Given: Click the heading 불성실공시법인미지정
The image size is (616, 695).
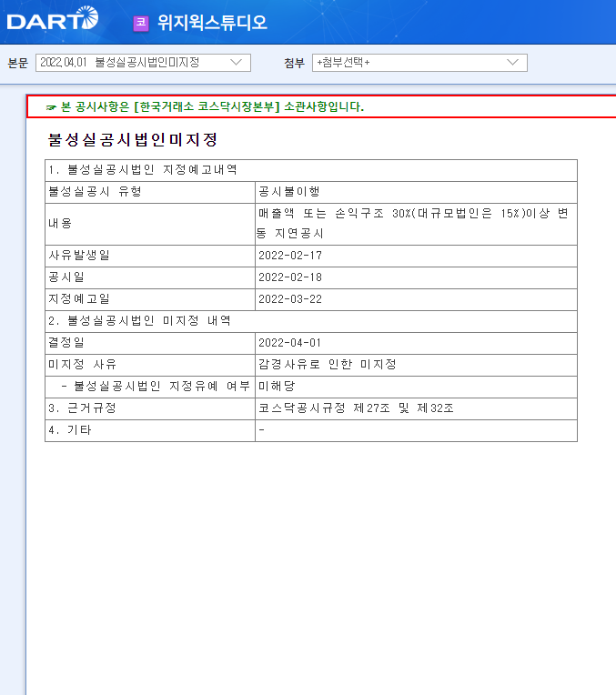Looking at the screenshot, I should click(x=132, y=139).
